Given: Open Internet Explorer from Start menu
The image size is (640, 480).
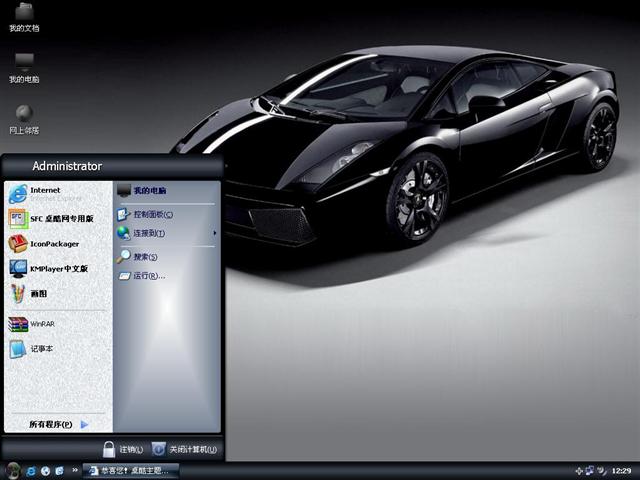Looking at the screenshot, I should tap(45, 193).
